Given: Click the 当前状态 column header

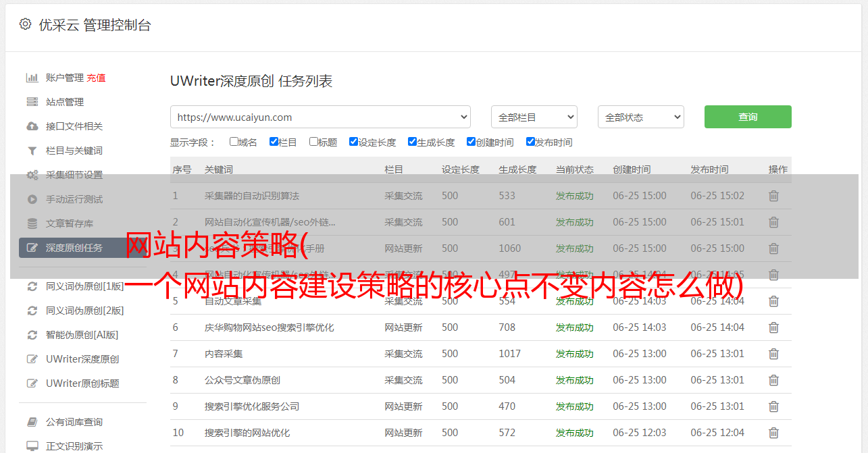Looking at the screenshot, I should click(x=575, y=169).
